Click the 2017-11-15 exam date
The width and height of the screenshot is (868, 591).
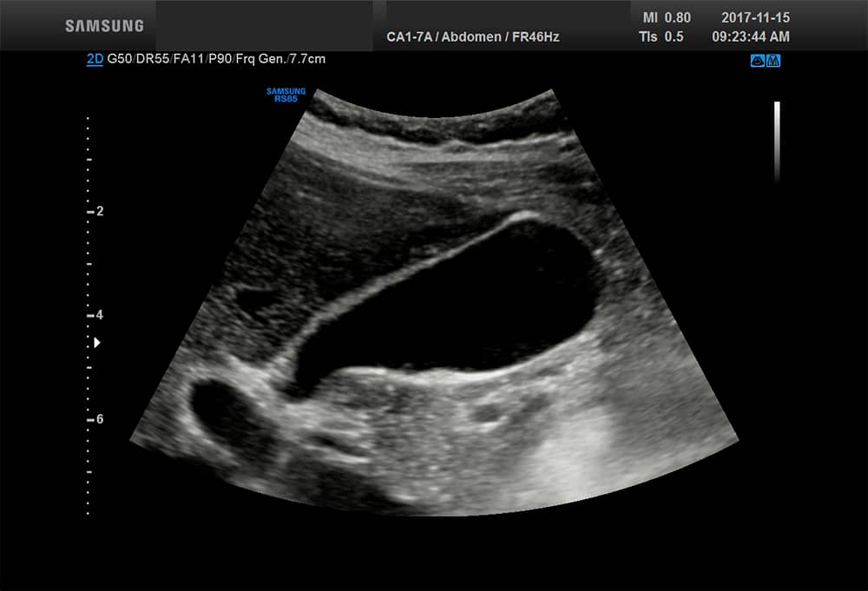(x=755, y=17)
